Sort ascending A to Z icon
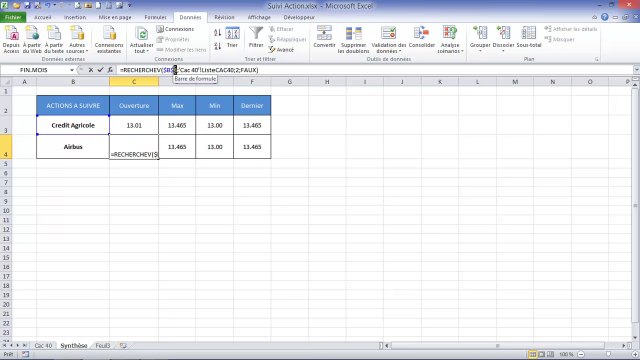The height and width of the screenshot is (360, 640). pyautogui.click(x=217, y=33)
